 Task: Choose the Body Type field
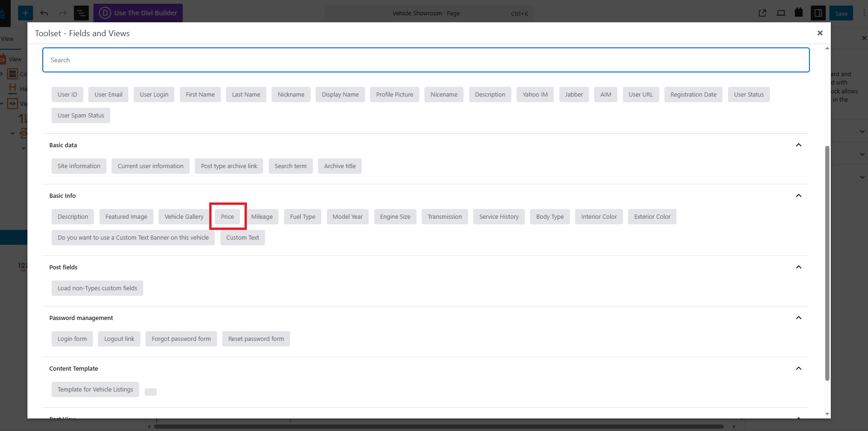point(550,216)
